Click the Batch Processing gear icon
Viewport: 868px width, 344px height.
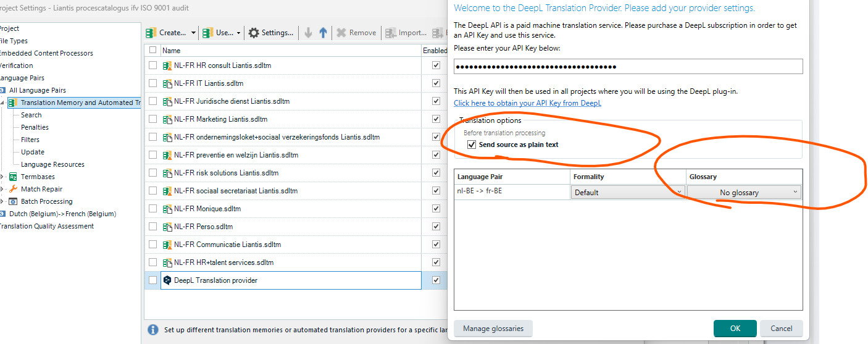click(x=13, y=201)
